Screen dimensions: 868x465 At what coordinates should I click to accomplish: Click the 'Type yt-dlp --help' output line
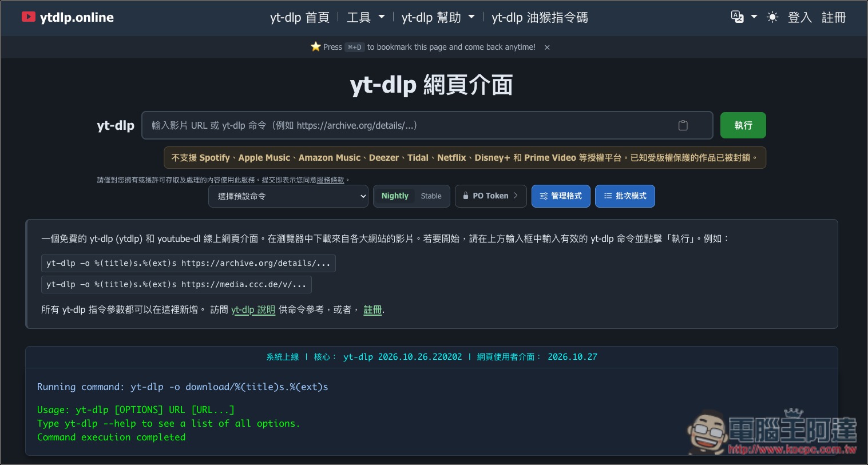pyautogui.click(x=169, y=424)
